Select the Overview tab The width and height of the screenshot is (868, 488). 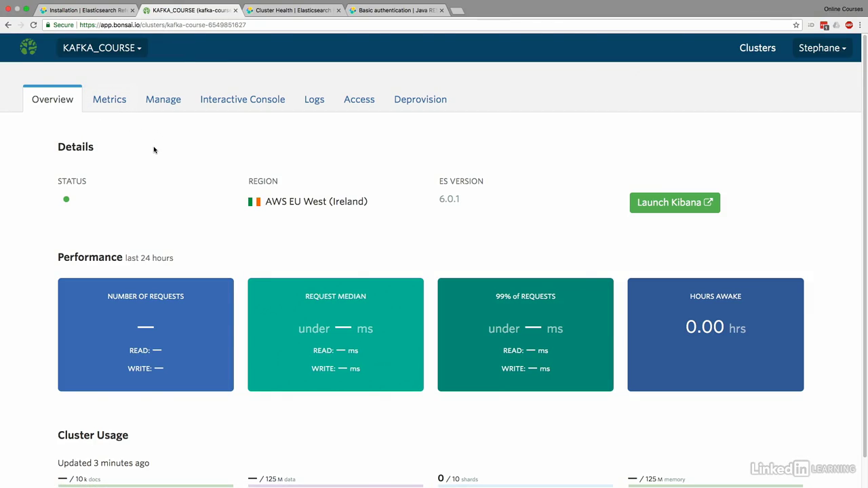pos(52,99)
